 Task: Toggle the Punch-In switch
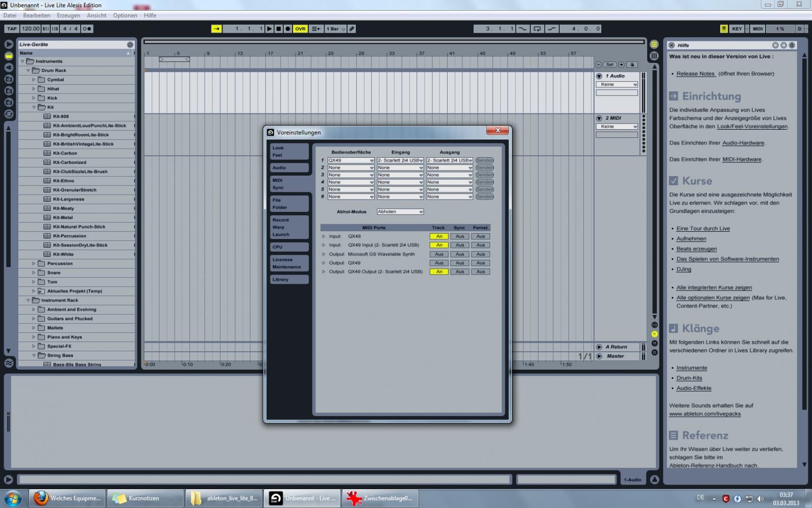pos(523,29)
